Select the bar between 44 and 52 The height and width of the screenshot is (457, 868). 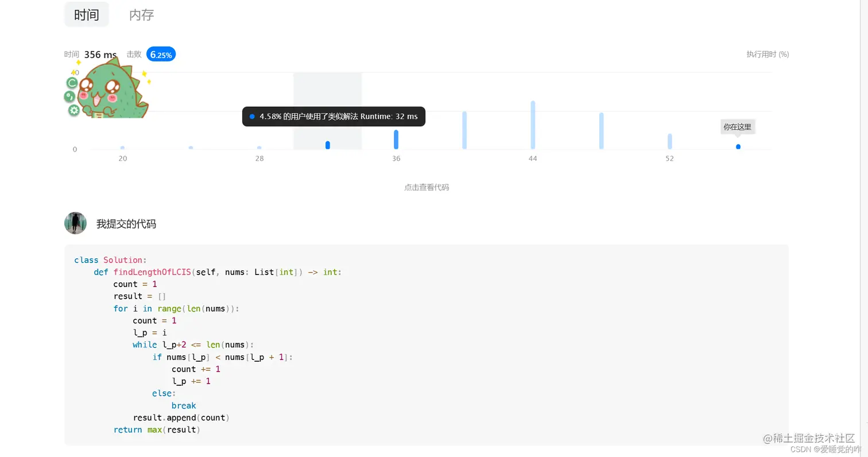point(601,131)
